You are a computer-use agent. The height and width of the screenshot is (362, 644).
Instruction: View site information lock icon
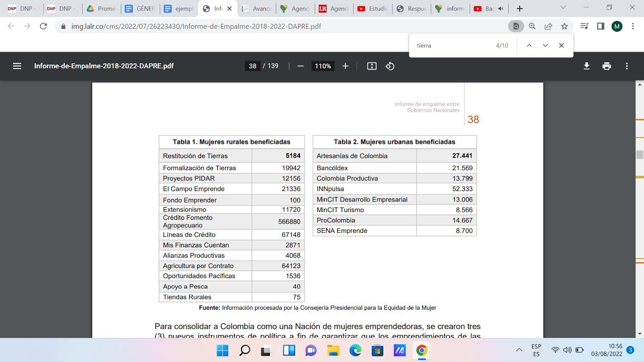click(63, 26)
